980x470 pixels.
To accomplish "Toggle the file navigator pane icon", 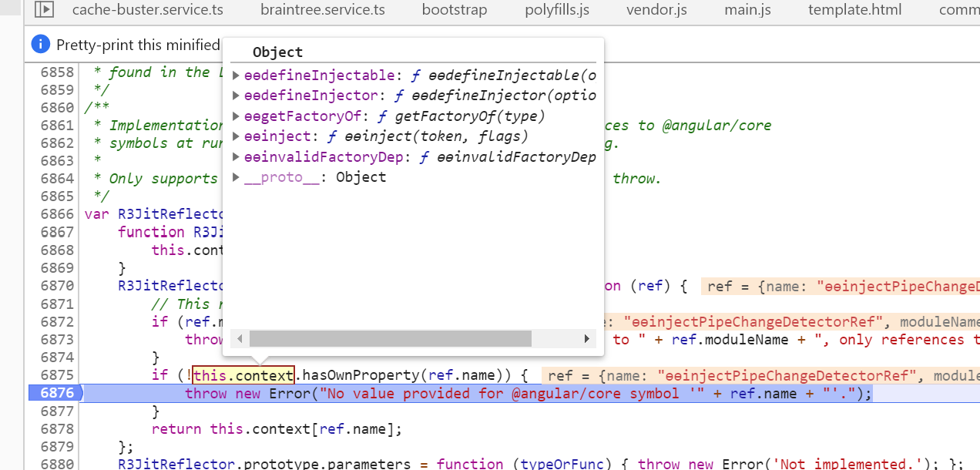I will tap(44, 10).
